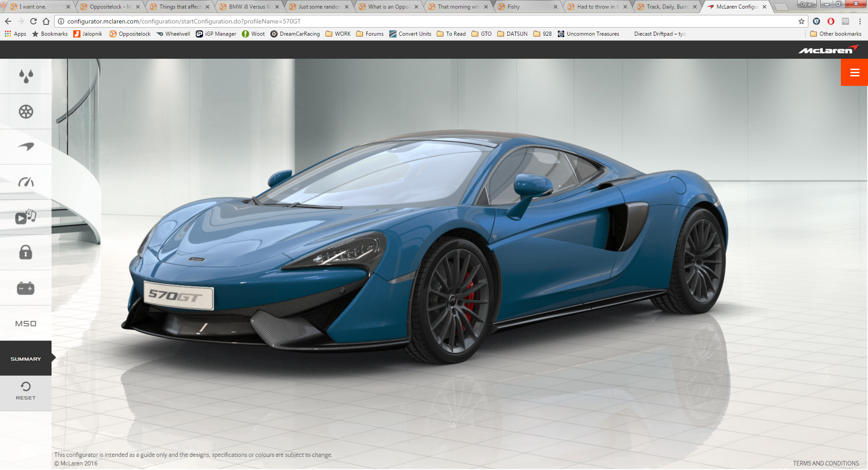Open the DreamCarRacing bookmark
Viewport: 868px width, 470px height.
295,34
